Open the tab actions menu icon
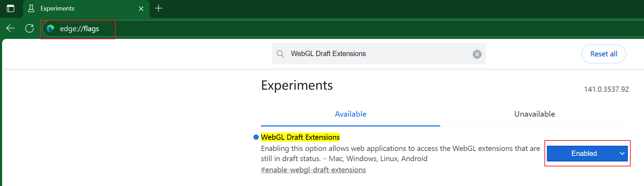Screen dimensions: 644x186 [11, 8]
